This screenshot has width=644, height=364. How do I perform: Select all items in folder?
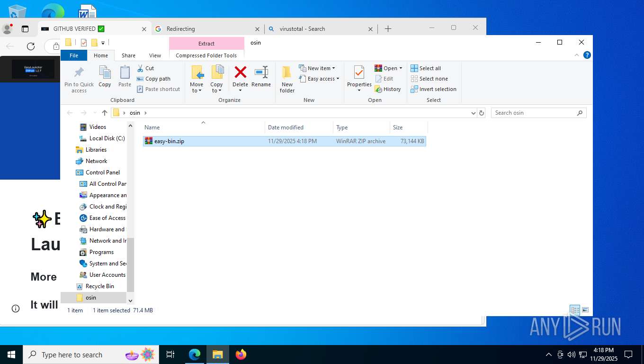426,68
